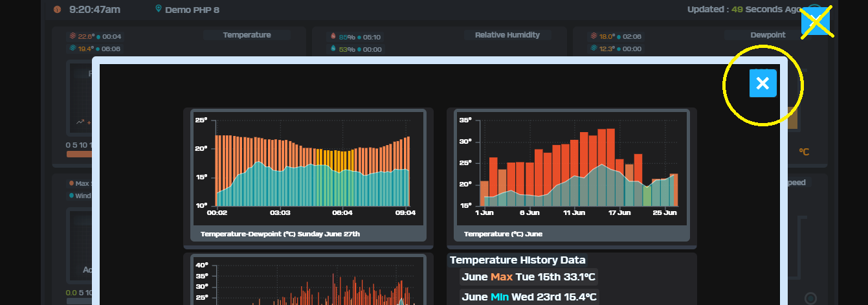Click the red max temperature icon beside 22.6°
This screenshot has height=305, width=868.
click(72, 36)
